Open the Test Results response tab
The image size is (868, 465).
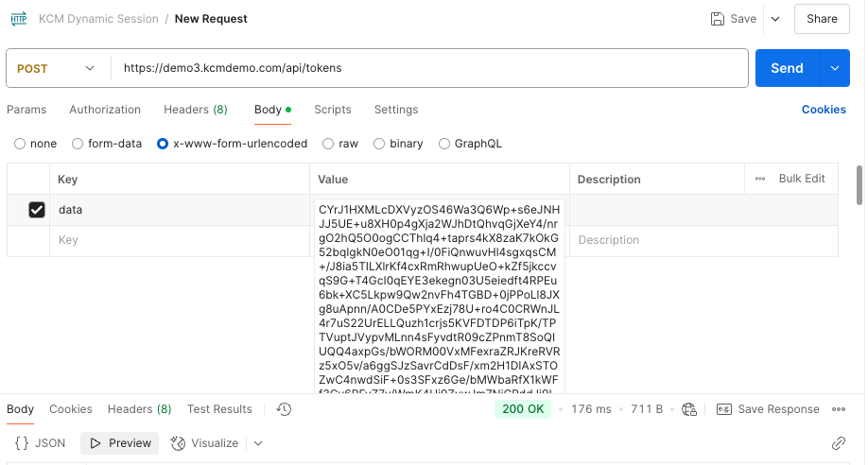[x=219, y=409]
